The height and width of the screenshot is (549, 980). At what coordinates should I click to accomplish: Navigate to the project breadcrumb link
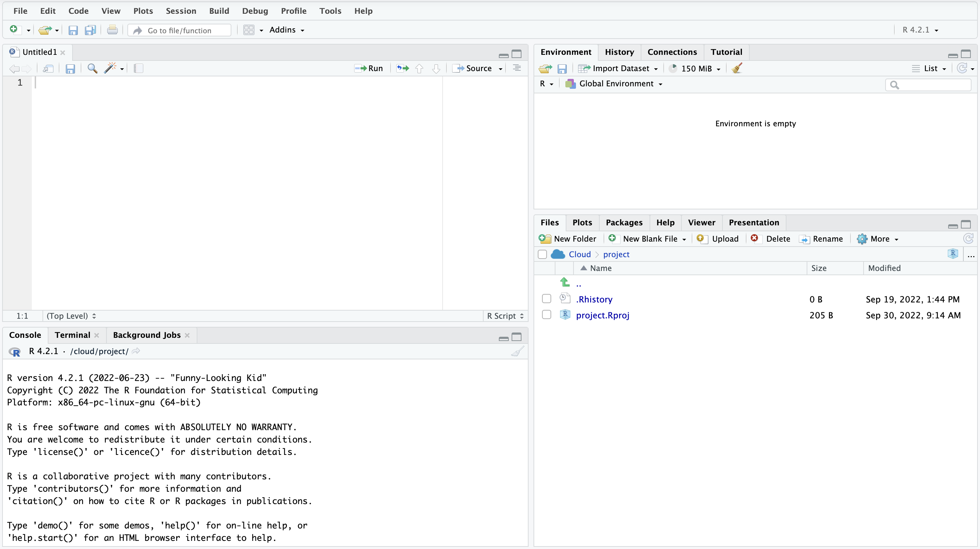[616, 254]
